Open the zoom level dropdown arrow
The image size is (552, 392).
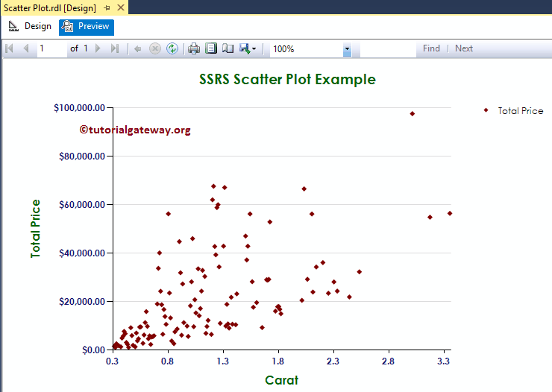(x=347, y=49)
